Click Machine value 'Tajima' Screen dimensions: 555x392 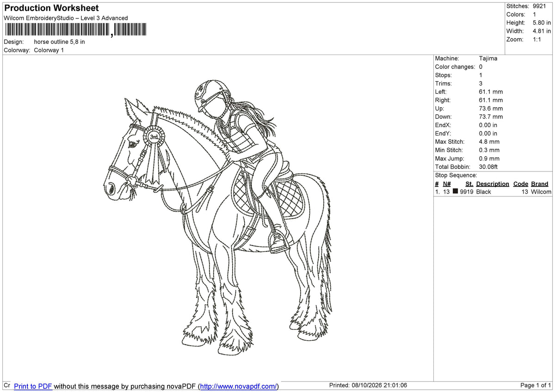(x=488, y=58)
